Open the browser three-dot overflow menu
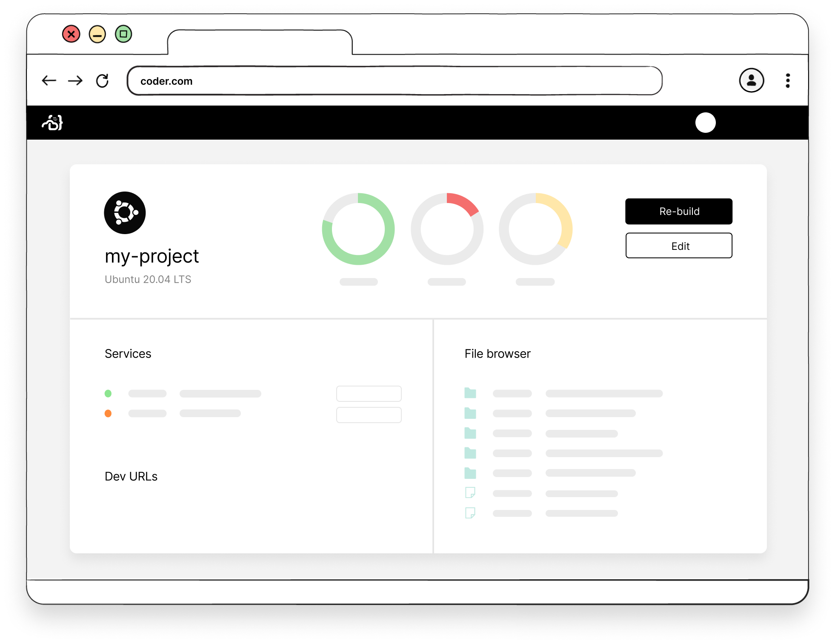This screenshot has width=835, height=644. 788,80
